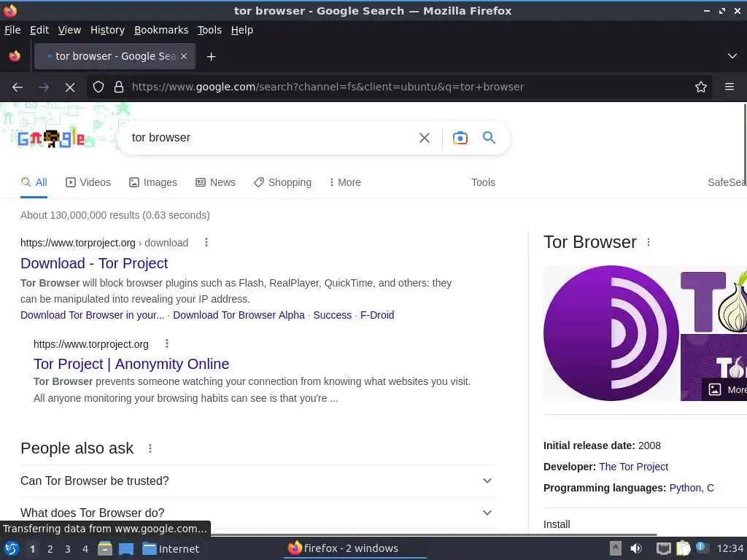
Task: Click the Google doodle logo
Action: tap(51, 139)
